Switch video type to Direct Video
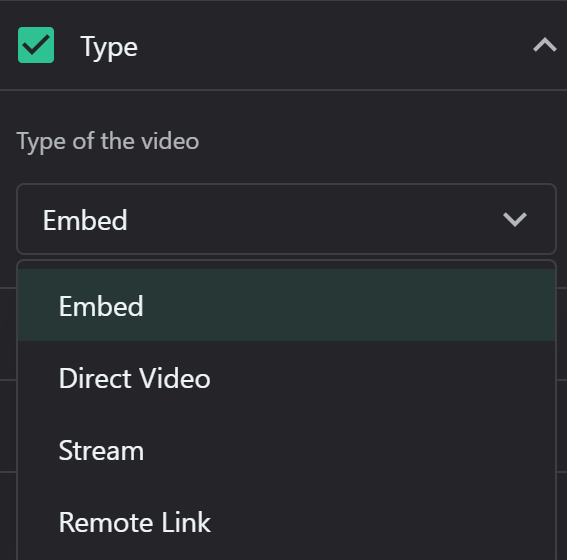Image resolution: width=567 pixels, height=560 pixels. pos(286,378)
